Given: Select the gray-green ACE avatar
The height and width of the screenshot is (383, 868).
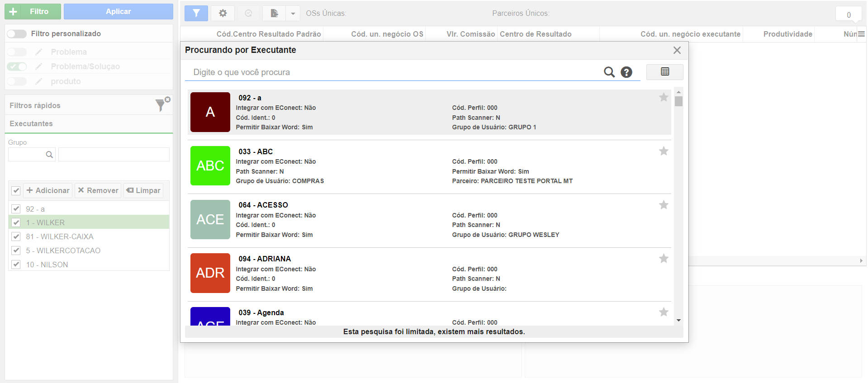Looking at the screenshot, I should [x=210, y=219].
